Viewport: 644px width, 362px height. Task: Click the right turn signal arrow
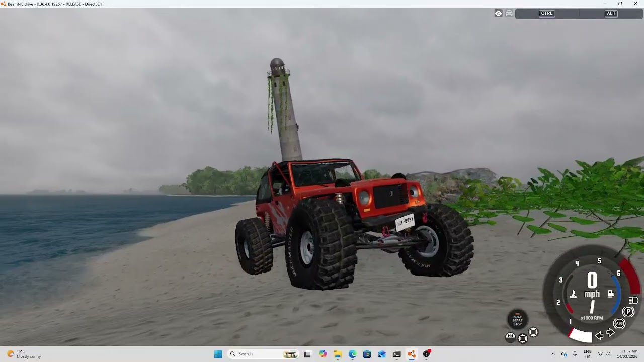pyautogui.click(x=610, y=333)
